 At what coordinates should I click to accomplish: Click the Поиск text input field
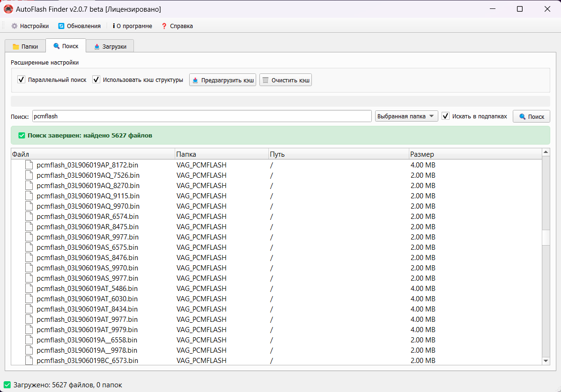pyautogui.click(x=201, y=116)
